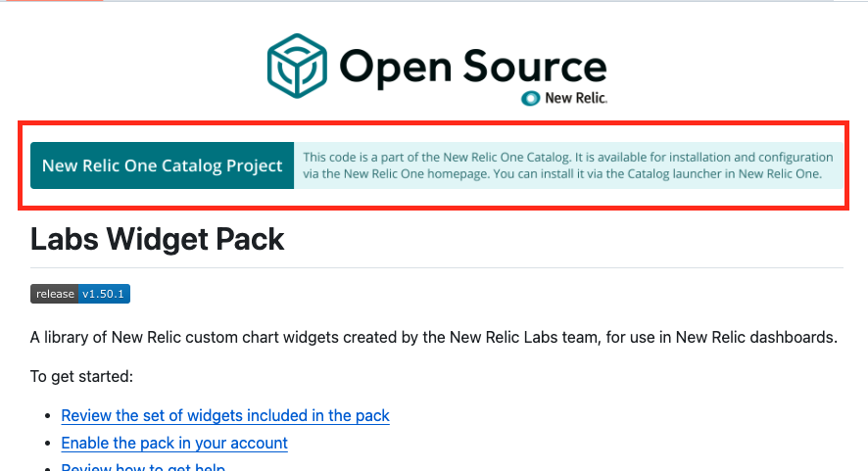
Task: Click the paragraph describing custom chart widgets
Action: click(x=433, y=337)
